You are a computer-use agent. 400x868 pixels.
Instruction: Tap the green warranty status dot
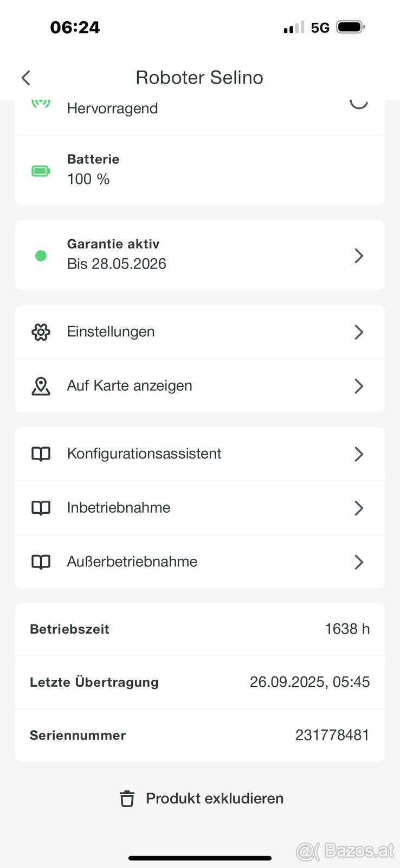pyautogui.click(x=41, y=256)
